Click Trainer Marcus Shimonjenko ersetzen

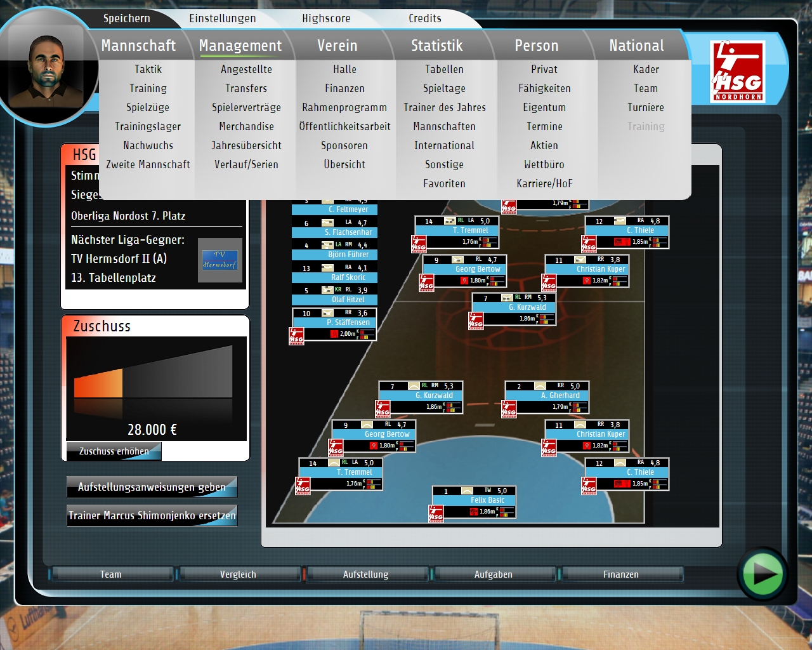(x=152, y=515)
